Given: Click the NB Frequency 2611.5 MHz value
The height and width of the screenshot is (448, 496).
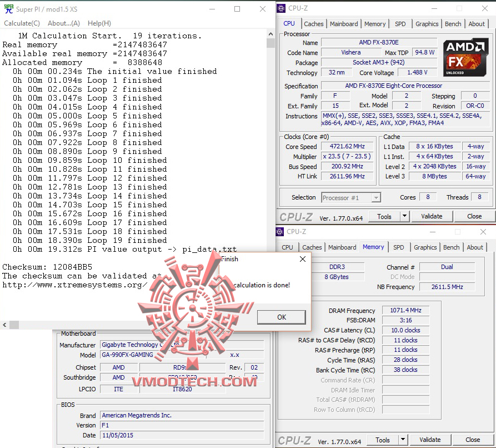Looking at the screenshot, I should click(x=447, y=287).
